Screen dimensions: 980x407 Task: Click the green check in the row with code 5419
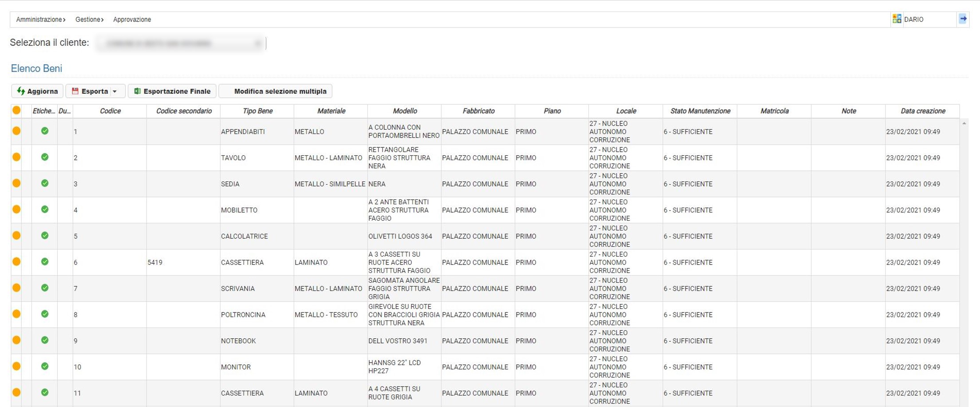click(x=45, y=262)
